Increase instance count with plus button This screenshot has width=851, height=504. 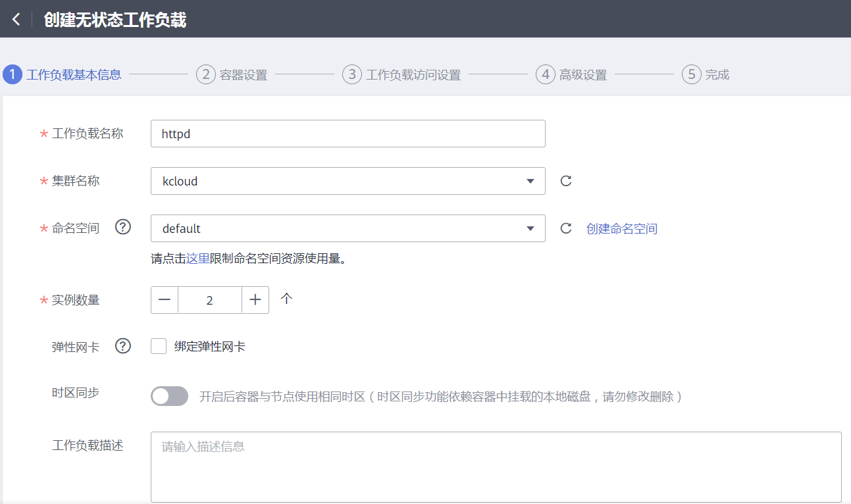click(255, 300)
